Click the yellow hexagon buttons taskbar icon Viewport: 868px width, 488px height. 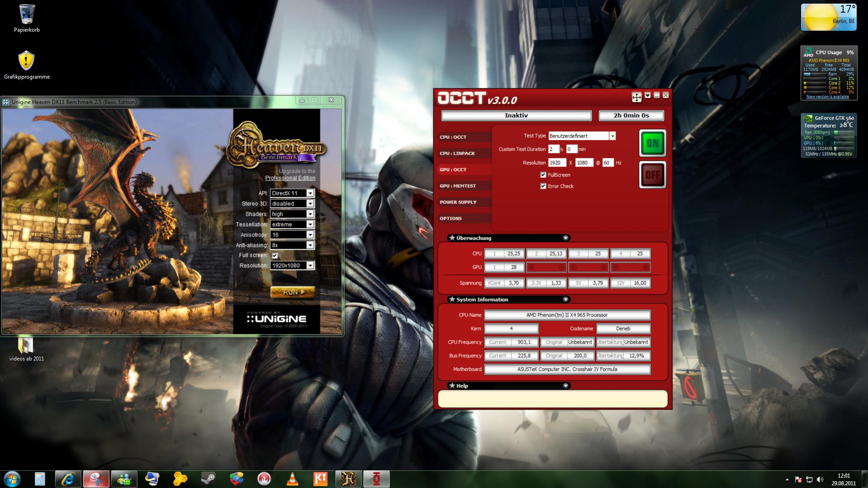point(180,479)
